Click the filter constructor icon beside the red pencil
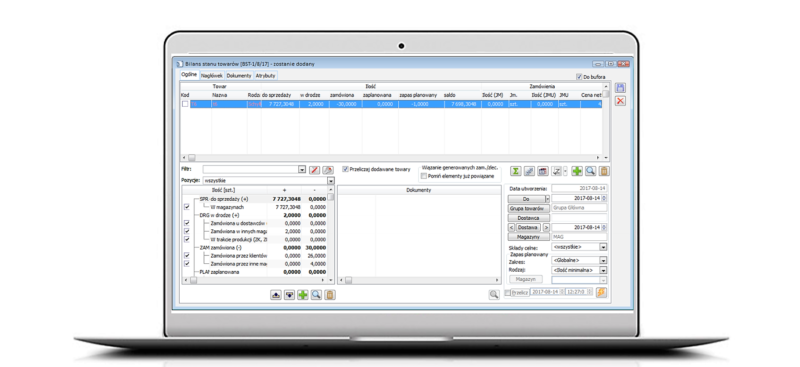The height and width of the screenshot is (367, 800). click(x=328, y=169)
